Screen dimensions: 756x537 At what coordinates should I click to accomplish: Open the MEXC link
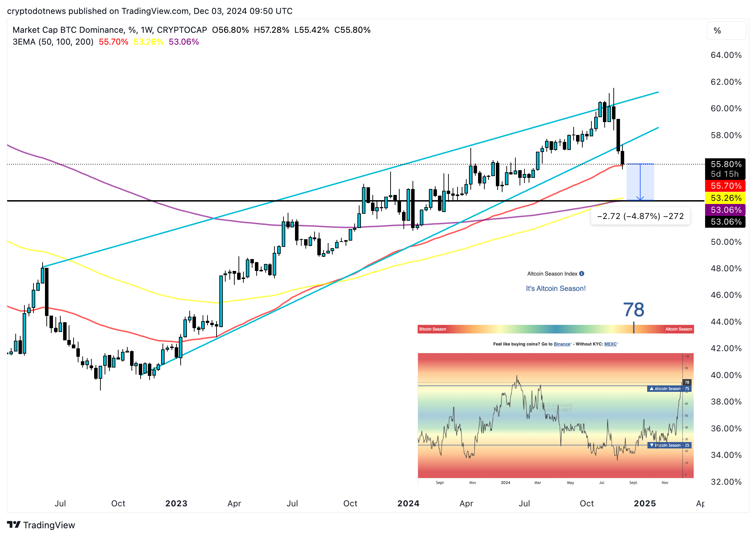pyautogui.click(x=610, y=344)
